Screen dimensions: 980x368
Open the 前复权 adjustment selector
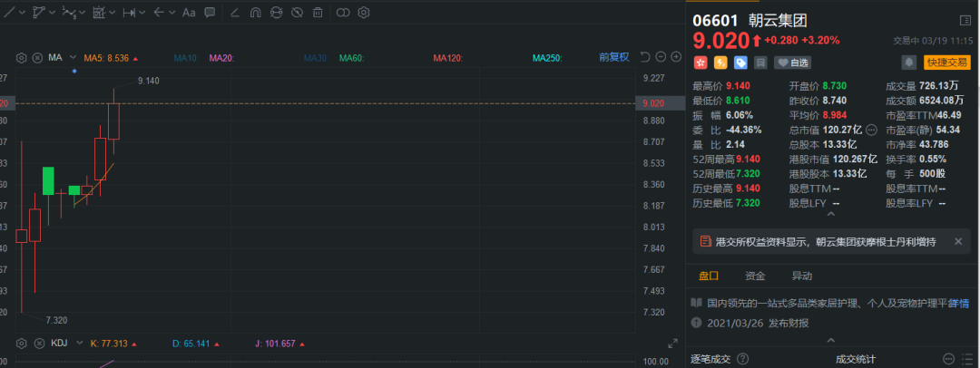coord(613,57)
